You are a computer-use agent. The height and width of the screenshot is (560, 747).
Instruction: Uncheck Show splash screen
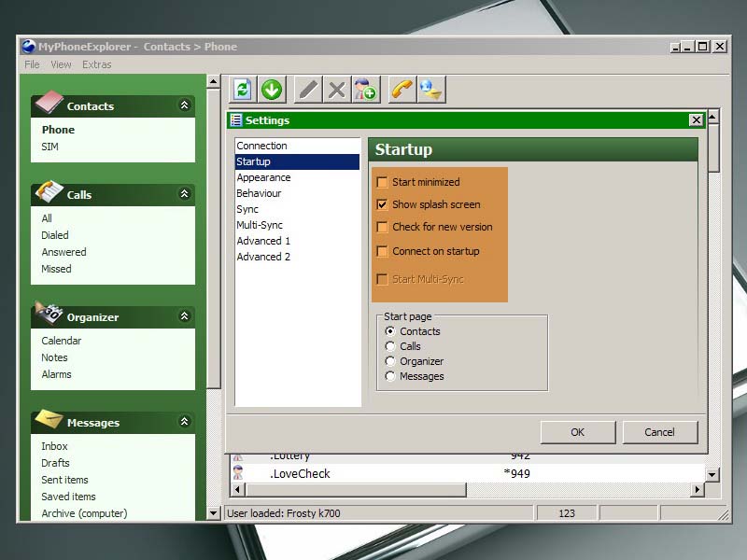[382, 204]
